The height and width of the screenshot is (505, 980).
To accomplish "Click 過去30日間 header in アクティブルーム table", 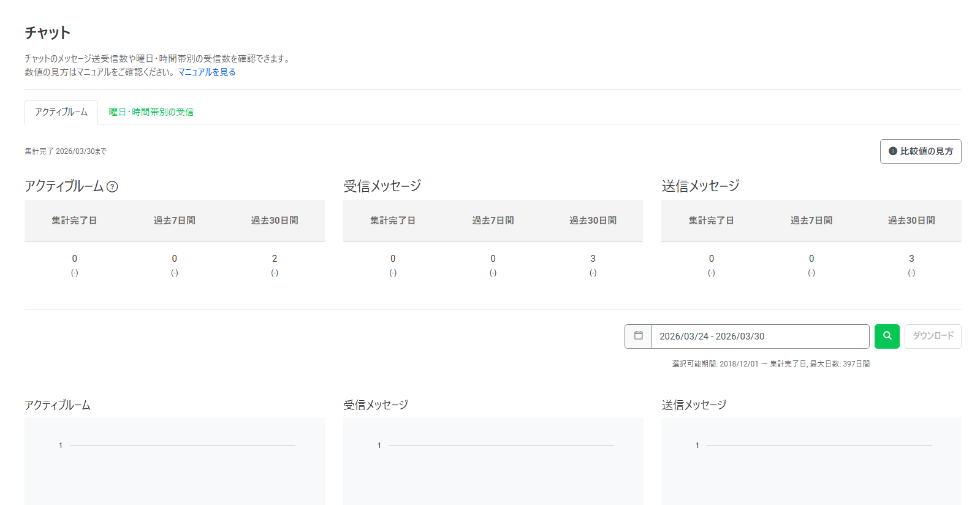I will (x=274, y=221).
